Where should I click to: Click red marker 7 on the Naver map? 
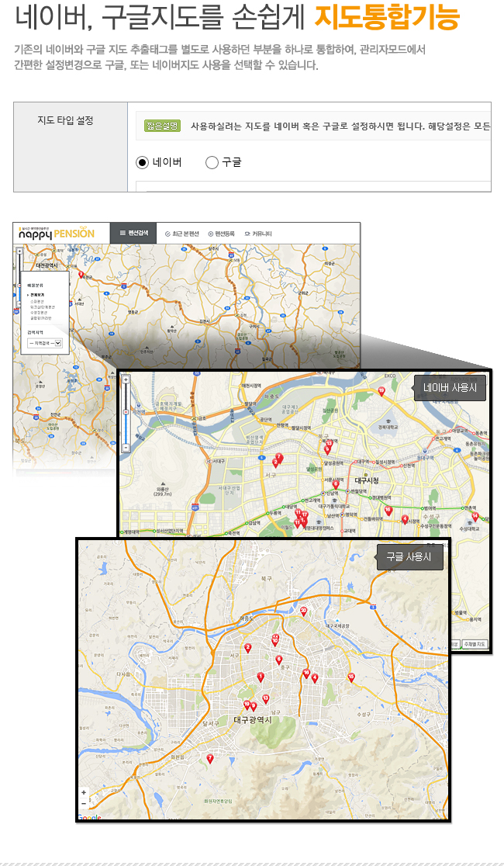click(279, 458)
